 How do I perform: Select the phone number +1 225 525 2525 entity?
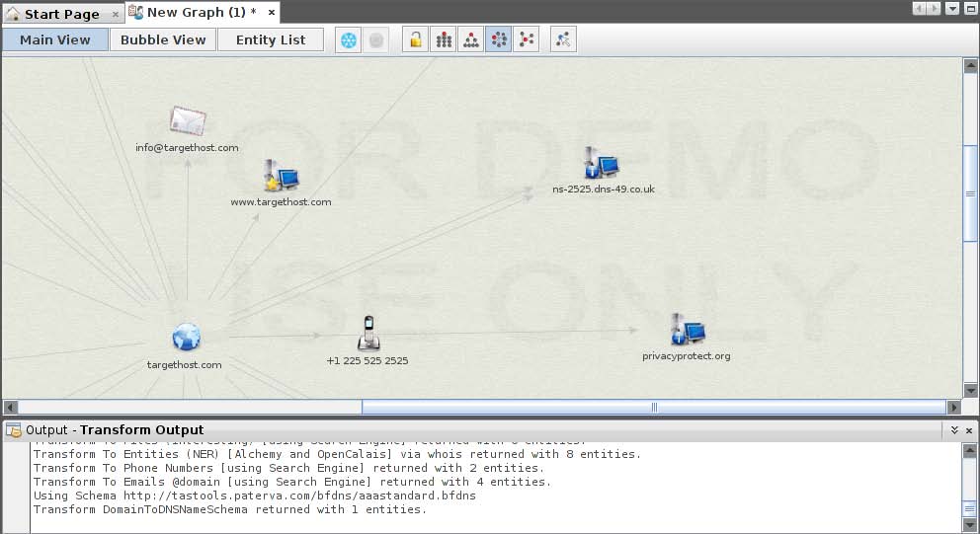click(x=367, y=333)
